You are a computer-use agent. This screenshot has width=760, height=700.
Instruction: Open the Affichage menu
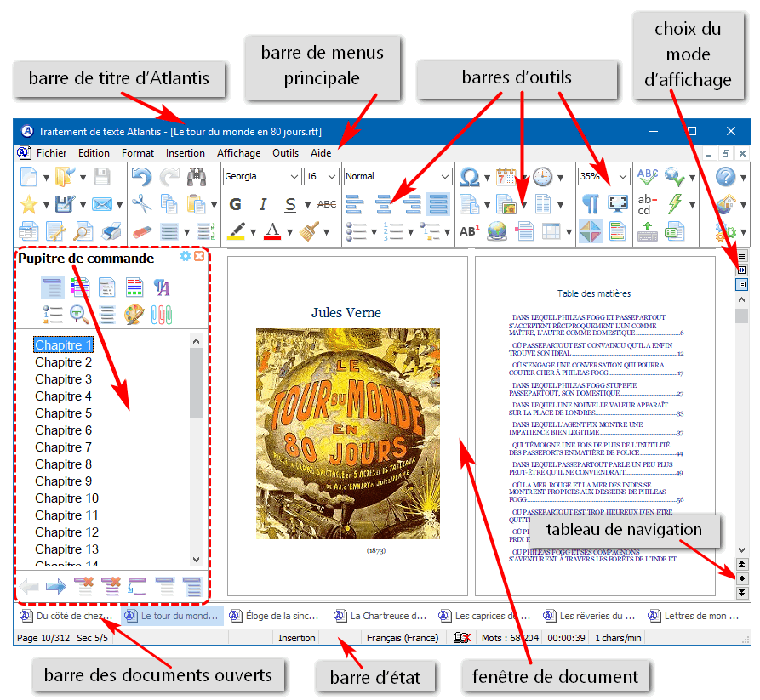(x=238, y=153)
